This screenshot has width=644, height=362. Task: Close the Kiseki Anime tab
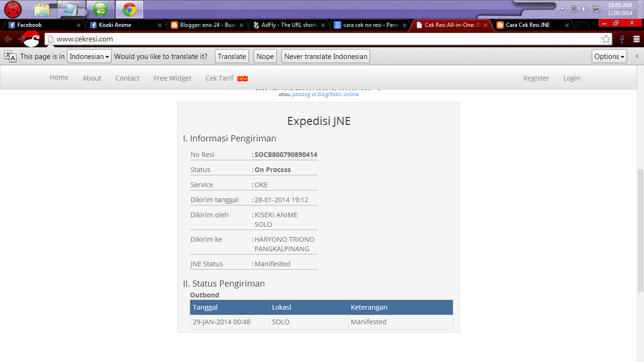(x=160, y=25)
